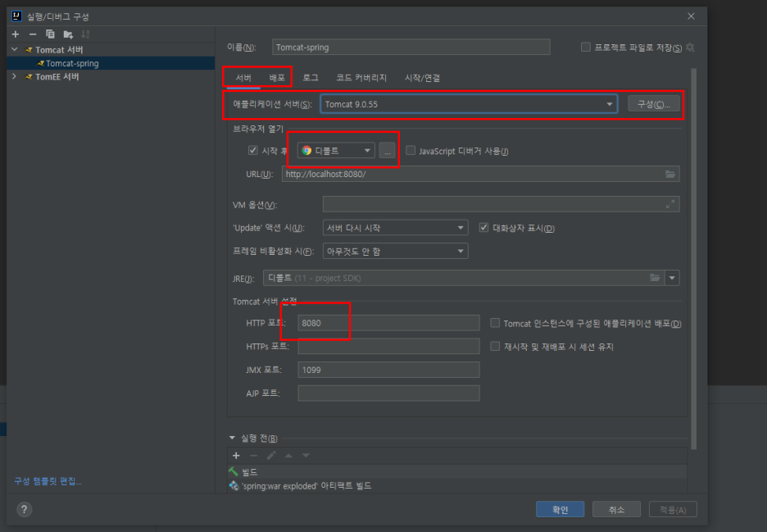
Task: Click the VM options input field
Action: click(x=501, y=204)
